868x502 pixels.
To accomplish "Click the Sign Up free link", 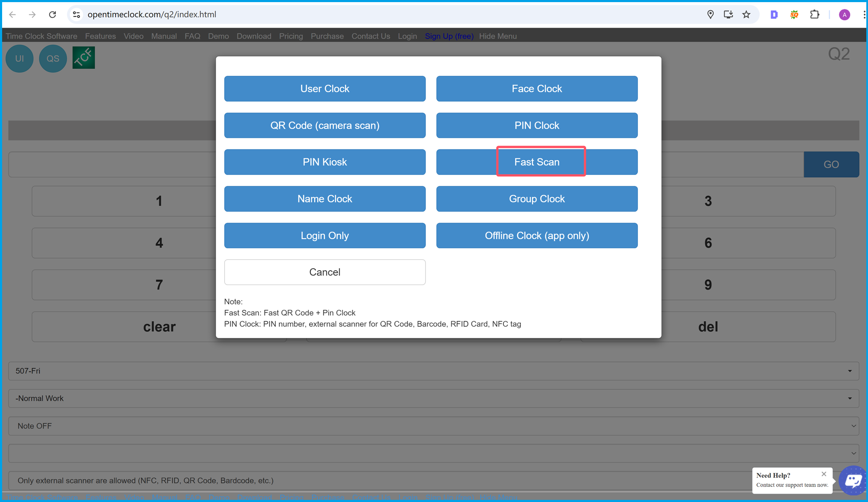I will coord(449,36).
